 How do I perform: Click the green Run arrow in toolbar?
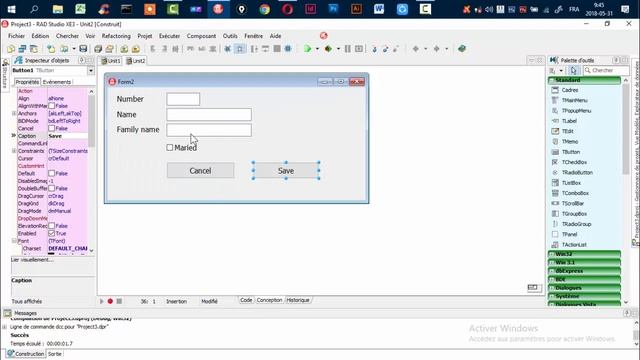pyautogui.click(x=308, y=49)
